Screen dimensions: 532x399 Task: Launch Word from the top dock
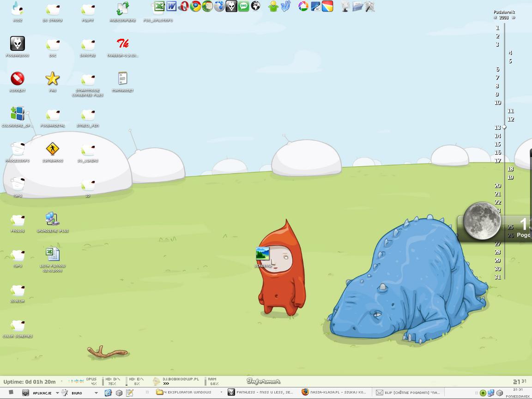click(171, 6)
